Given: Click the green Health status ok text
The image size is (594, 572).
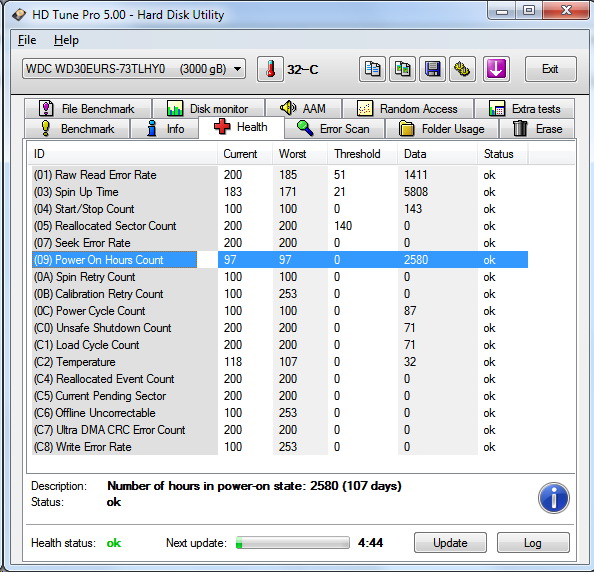Looking at the screenshot, I should [114, 543].
